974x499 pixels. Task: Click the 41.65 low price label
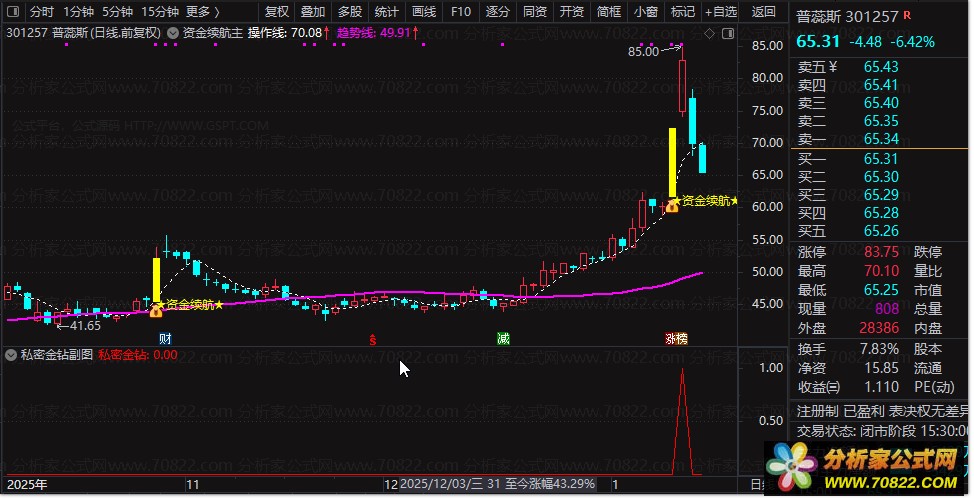[x=84, y=326]
